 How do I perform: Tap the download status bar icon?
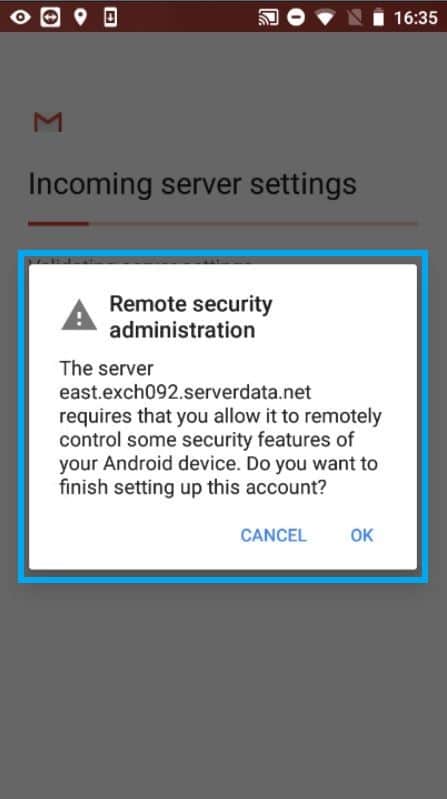pos(110,17)
